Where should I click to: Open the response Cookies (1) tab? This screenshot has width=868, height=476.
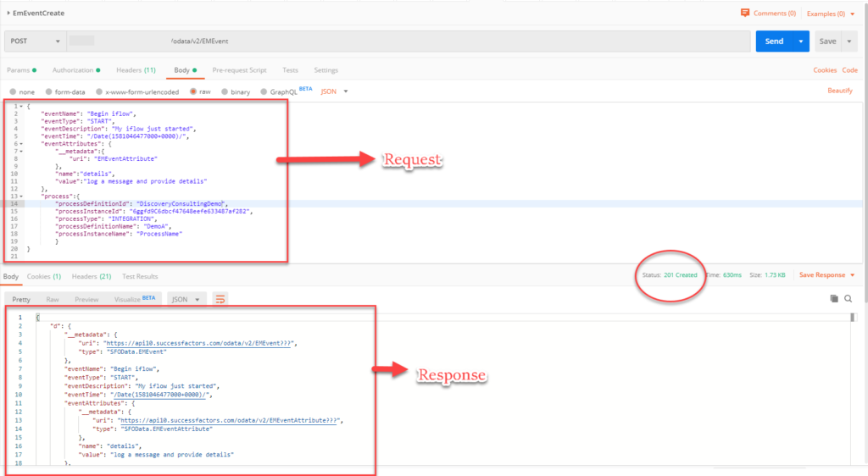(x=44, y=276)
